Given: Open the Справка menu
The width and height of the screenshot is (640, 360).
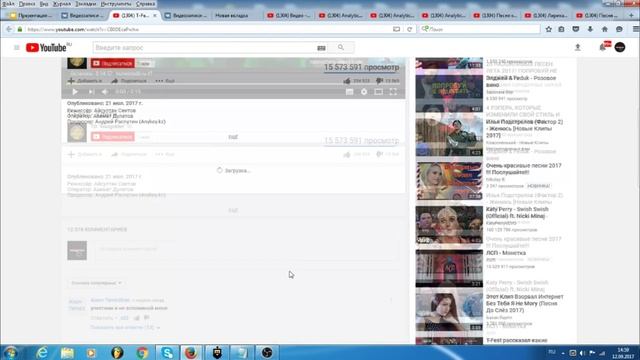Looking at the screenshot, I should (x=145, y=4).
